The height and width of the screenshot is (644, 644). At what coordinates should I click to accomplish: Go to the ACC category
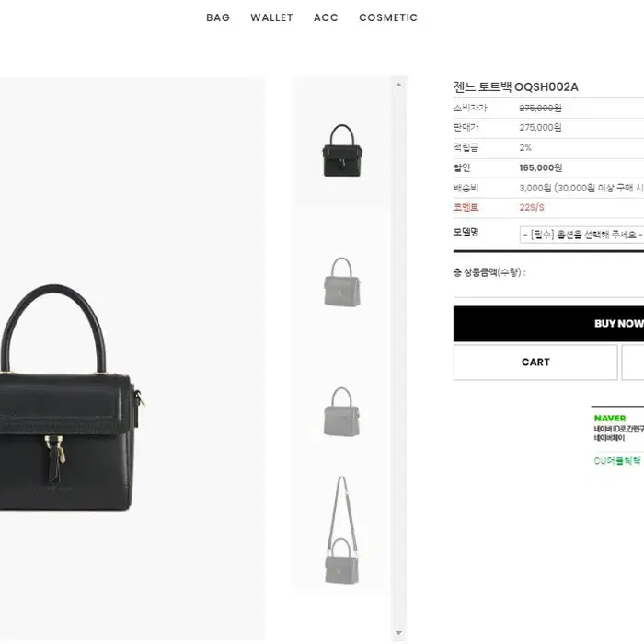click(x=326, y=17)
